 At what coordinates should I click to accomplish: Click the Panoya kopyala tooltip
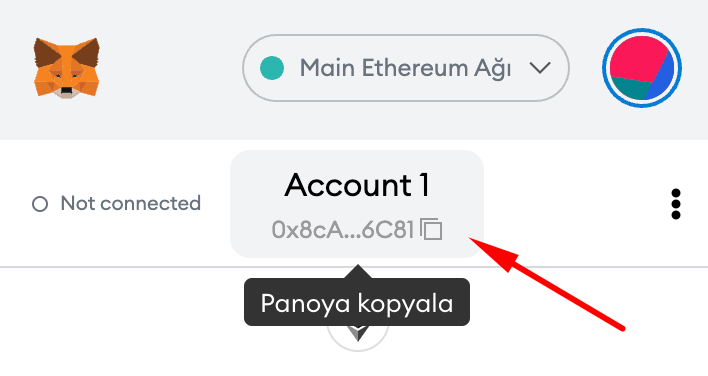click(x=357, y=302)
